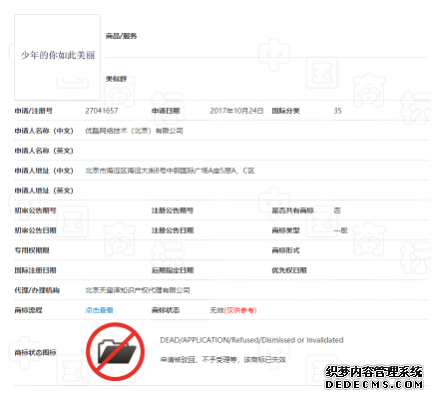Click the 少年的你如此美丽 trademark image thumbnail
The image size is (434, 399).
point(57,57)
